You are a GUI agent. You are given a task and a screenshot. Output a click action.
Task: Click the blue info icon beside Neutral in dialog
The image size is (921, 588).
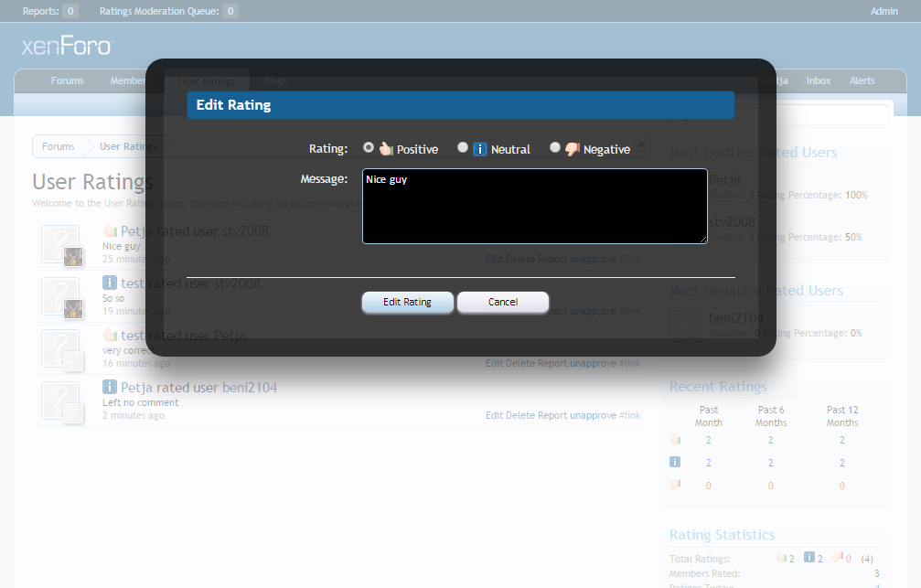click(480, 149)
